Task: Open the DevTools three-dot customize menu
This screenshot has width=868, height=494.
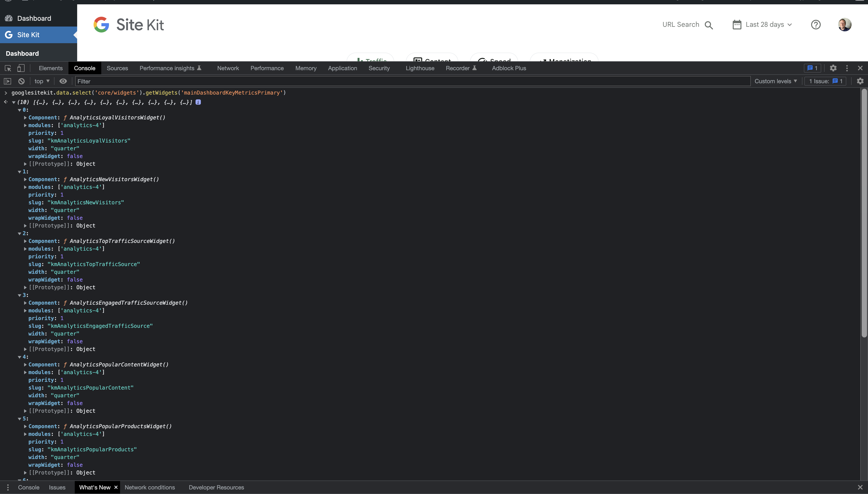Action: [847, 68]
